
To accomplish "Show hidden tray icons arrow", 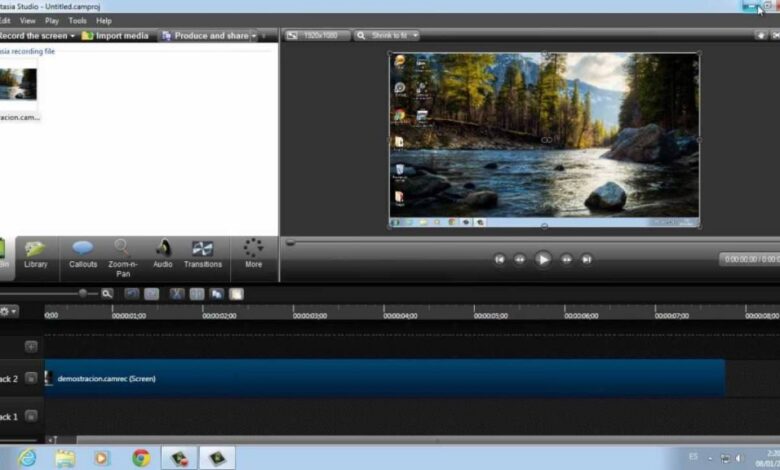I will pyautogui.click(x=710, y=458).
